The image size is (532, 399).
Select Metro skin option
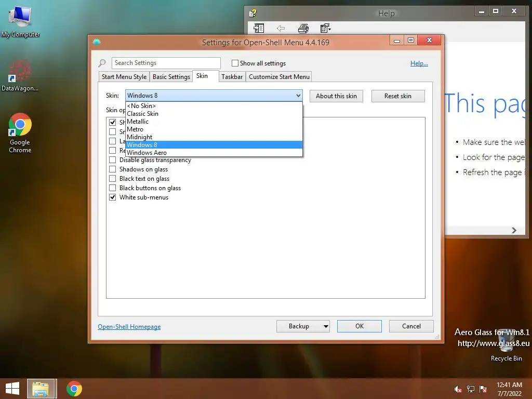[x=214, y=129]
